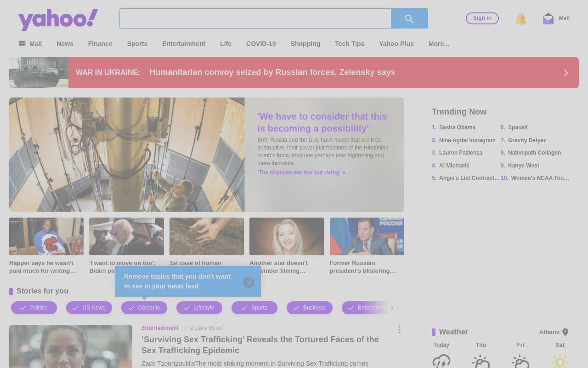Select trending topic Angie's List Contract
Image resolution: width=588 pixels, height=368 pixels.
[x=469, y=178]
